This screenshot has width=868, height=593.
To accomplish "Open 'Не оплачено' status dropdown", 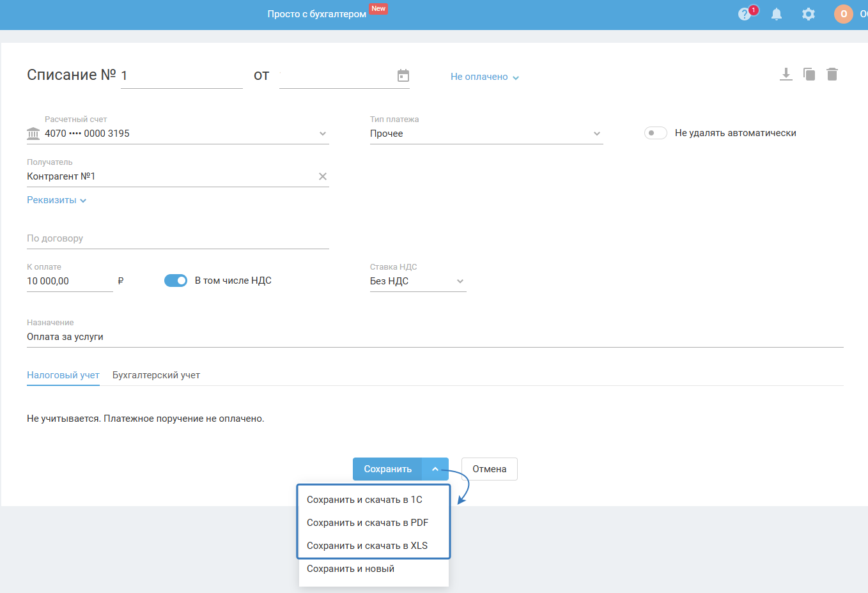I will point(484,77).
